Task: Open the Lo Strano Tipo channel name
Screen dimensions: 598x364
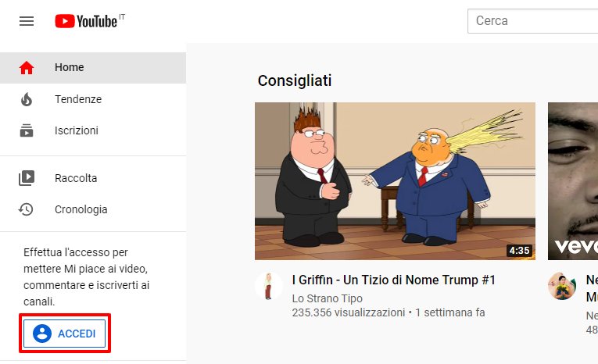Action: [328, 298]
